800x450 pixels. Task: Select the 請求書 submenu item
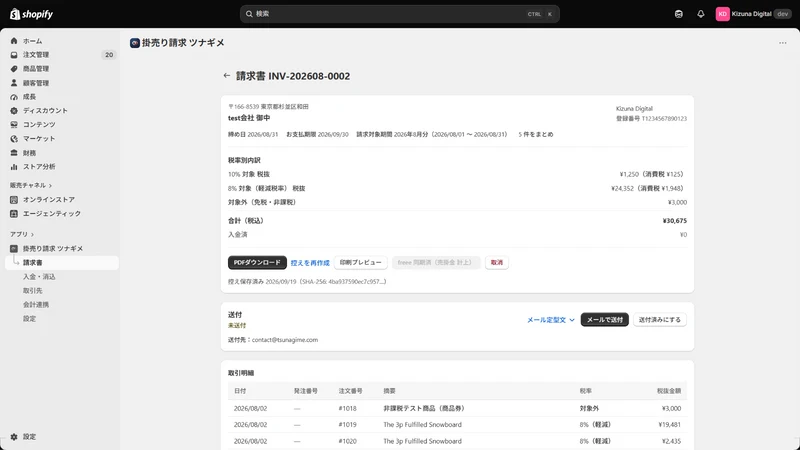pyautogui.click(x=62, y=263)
